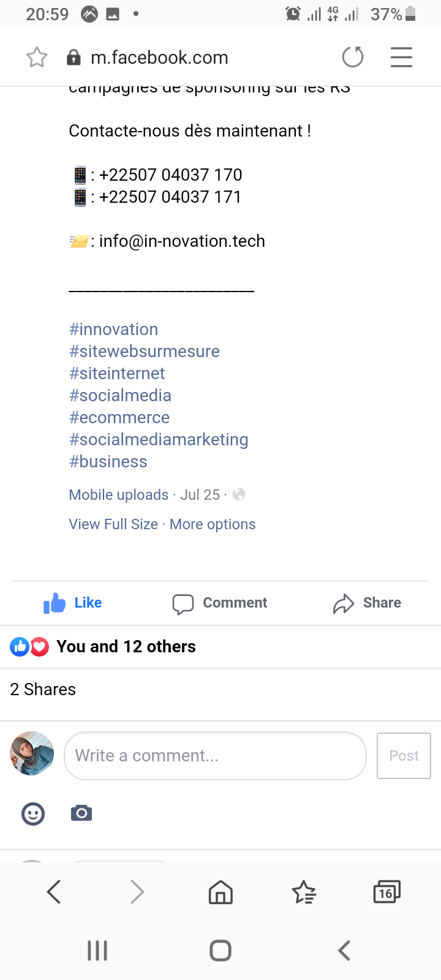
Task: Open the browser hamburger menu
Action: tap(401, 58)
